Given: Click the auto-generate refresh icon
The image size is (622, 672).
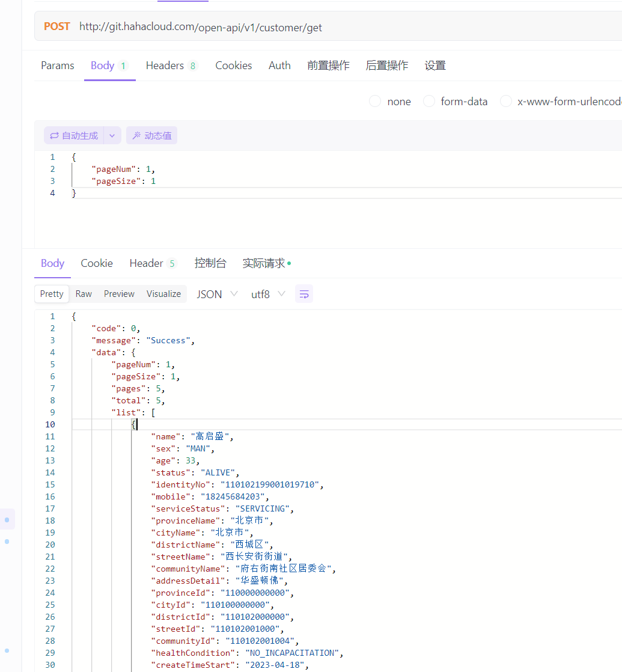Looking at the screenshot, I should [x=55, y=136].
